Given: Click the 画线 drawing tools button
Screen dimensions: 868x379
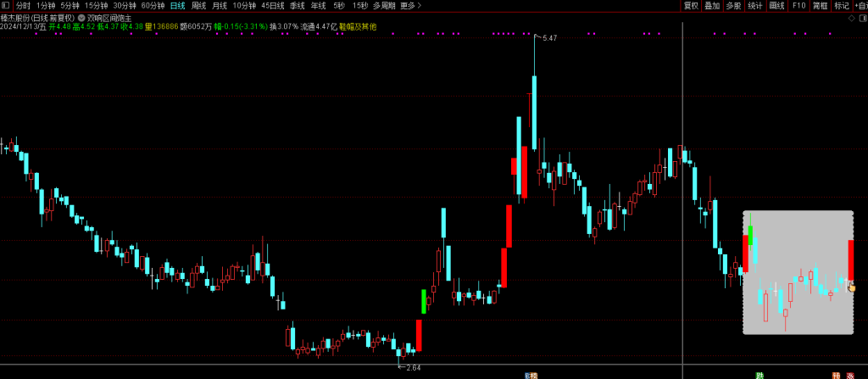Looking at the screenshot, I should click(x=776, y=5).
